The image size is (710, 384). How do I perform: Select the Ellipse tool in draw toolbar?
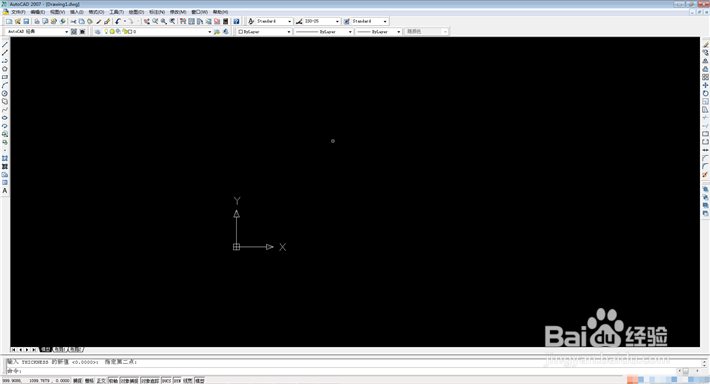pyautogui.click(x=5, y=118)
